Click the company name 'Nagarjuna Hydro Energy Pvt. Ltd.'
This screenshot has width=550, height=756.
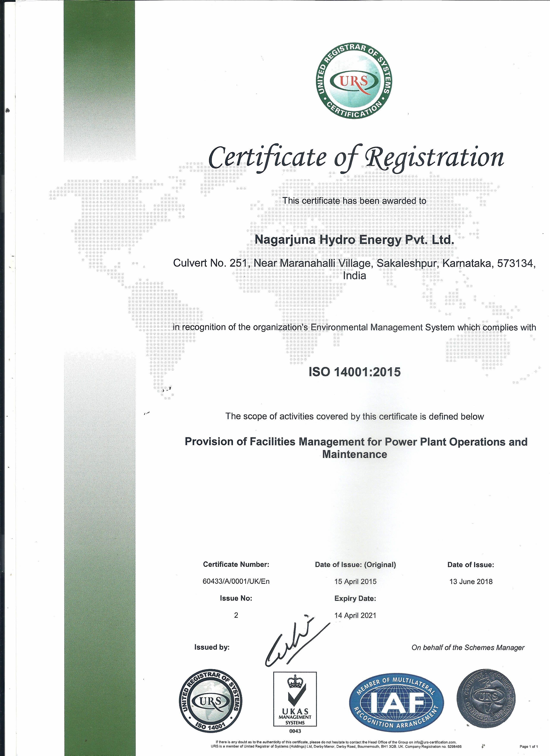pyautogui.click(x=354, y=240)
